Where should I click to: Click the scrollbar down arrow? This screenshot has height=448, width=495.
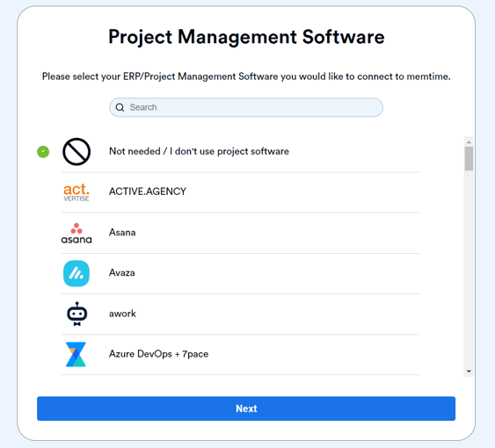(x=469, y=372)
